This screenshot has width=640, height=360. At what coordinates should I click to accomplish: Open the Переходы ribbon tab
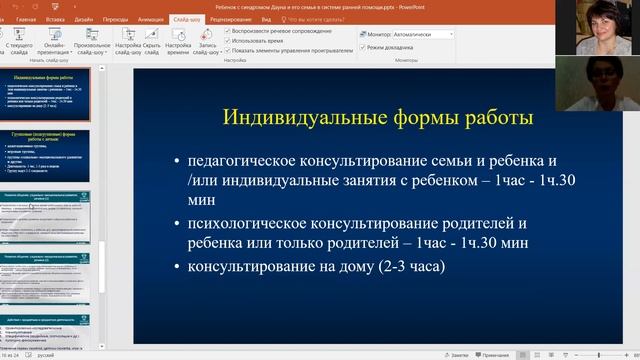[115, 19]
